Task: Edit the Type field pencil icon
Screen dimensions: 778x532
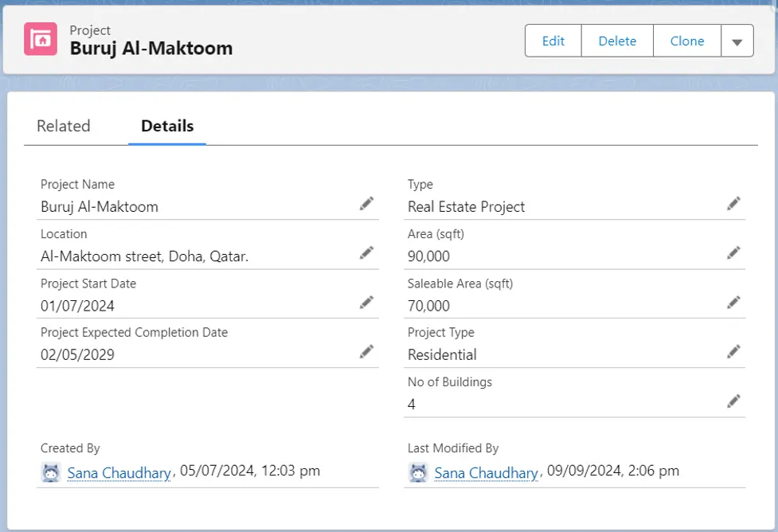Action: [x=733, y=203]
